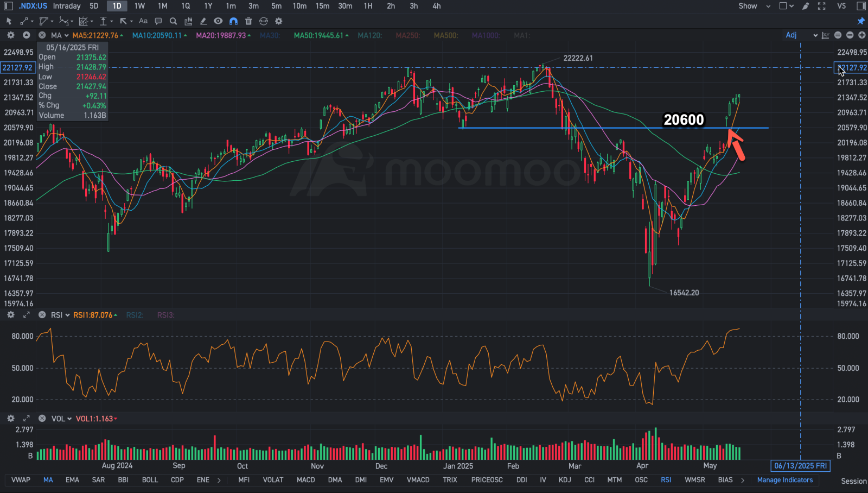Click the blue pin icon
The width and height of the screenshot is (868, 493).
pos(861,21)
